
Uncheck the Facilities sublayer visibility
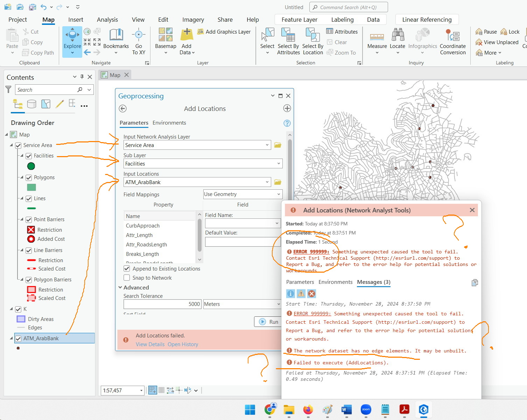28,156
